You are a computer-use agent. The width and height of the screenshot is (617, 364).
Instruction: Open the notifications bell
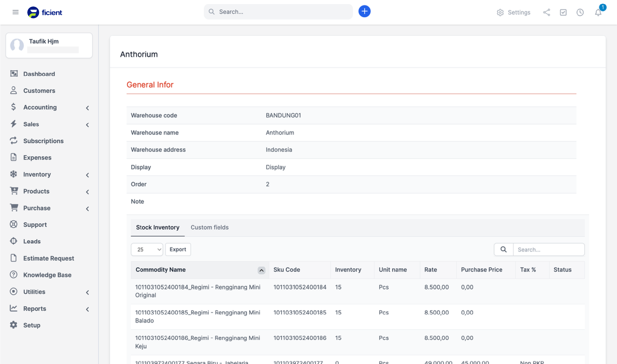point(598,12)
